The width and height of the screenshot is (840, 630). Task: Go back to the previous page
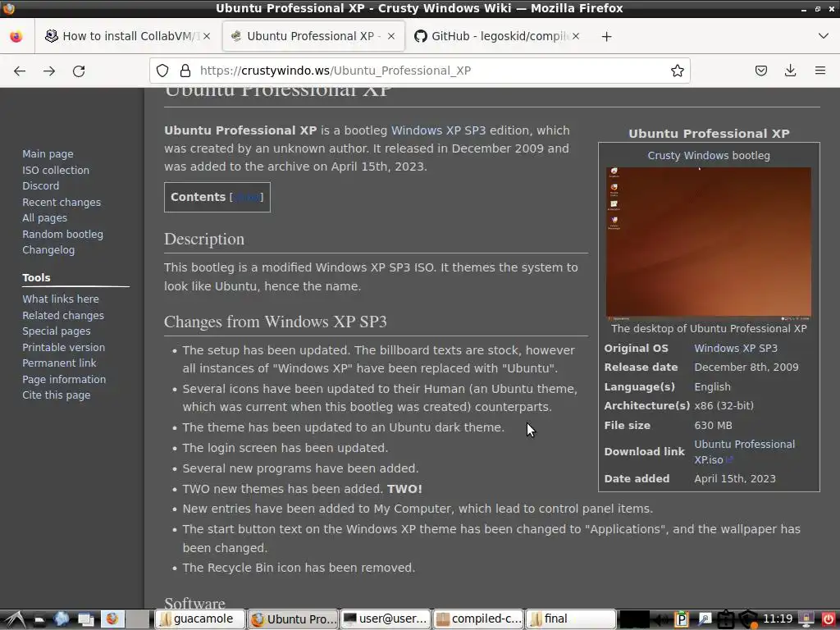pyautogui.click(x=20, y=71)
